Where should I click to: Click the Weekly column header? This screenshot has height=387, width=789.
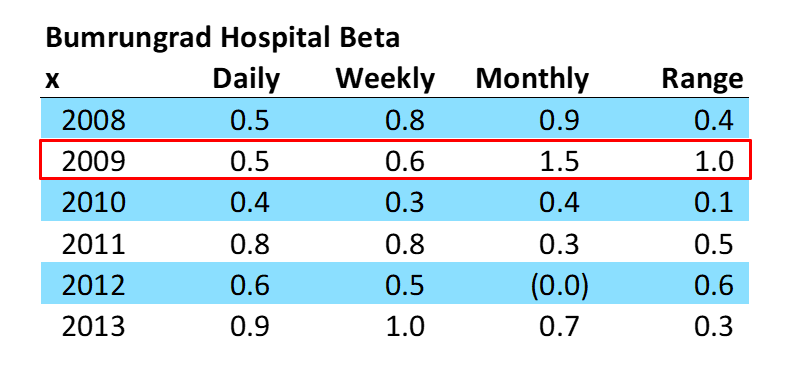pyautogui.click(x=385, y=79)
